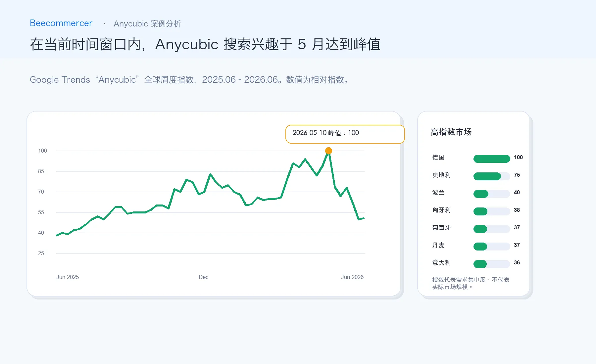Click the 波兰 country label
Image resolution: width=596 pixels, height=364 pixels.
point(438,193)
